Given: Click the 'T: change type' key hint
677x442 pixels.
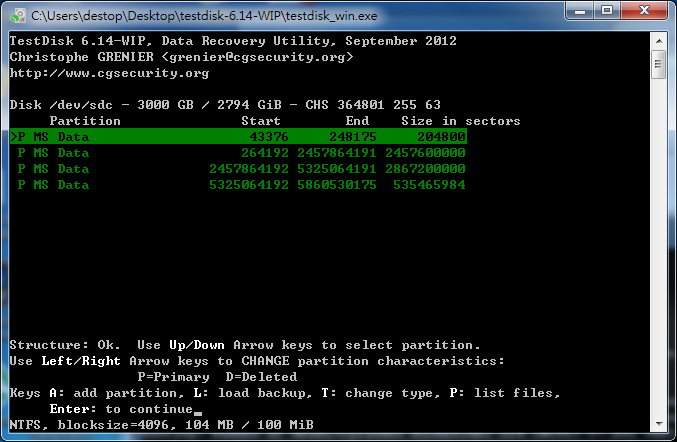Looking at the screenshot, I should coord(381,393).
